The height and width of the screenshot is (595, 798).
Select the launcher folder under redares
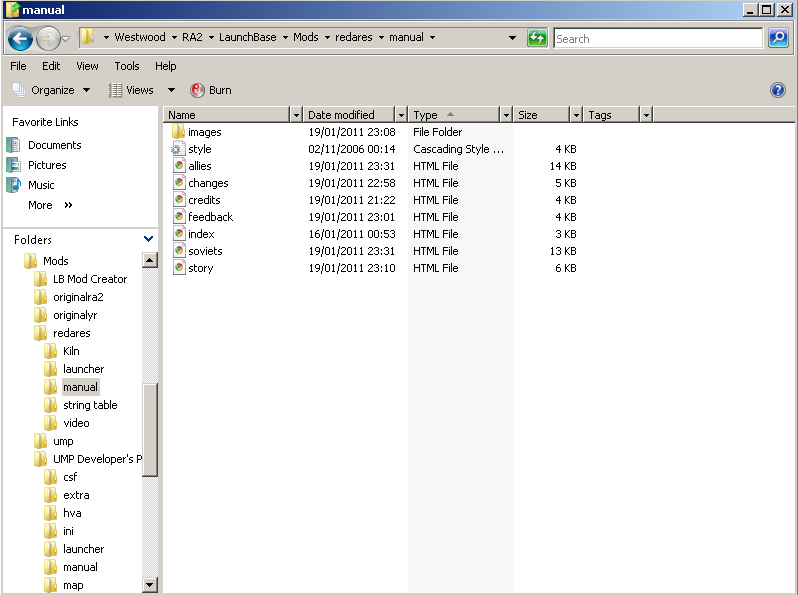tap(83, 369)
